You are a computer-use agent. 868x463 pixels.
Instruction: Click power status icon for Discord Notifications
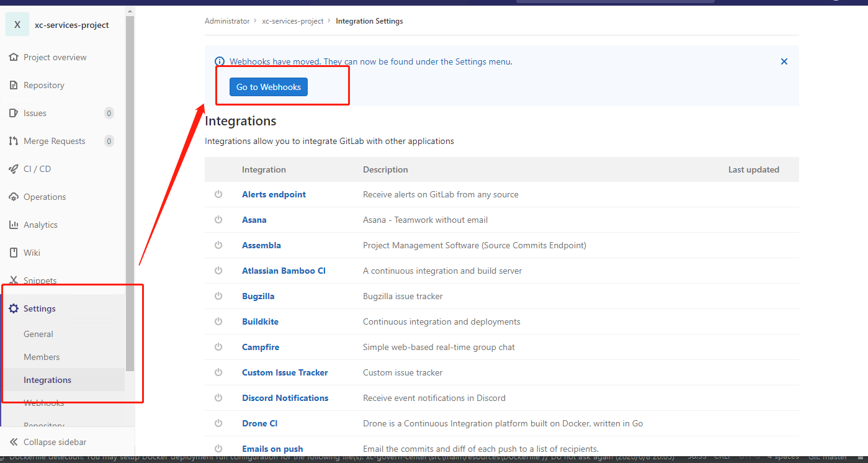pos(218,398)
